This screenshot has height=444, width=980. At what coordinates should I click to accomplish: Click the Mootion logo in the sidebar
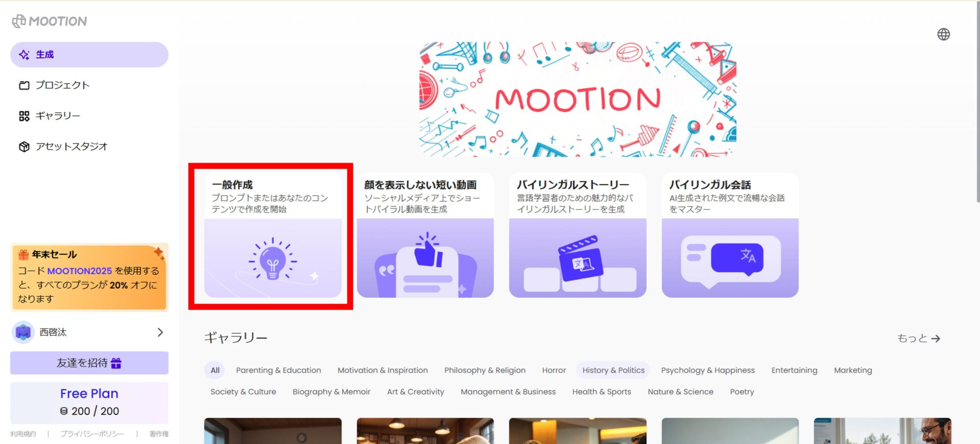pos(50,21)
